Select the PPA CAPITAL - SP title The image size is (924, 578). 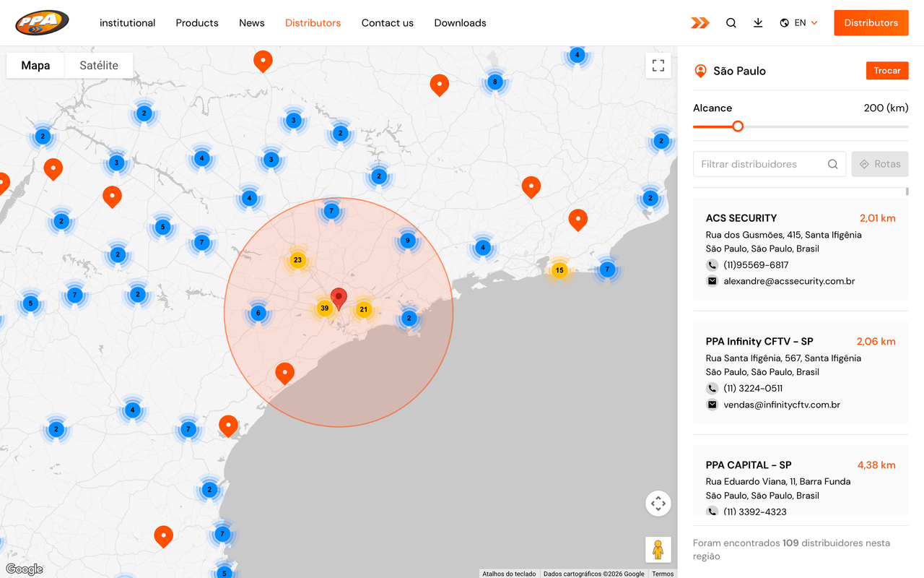click(749, 465)
